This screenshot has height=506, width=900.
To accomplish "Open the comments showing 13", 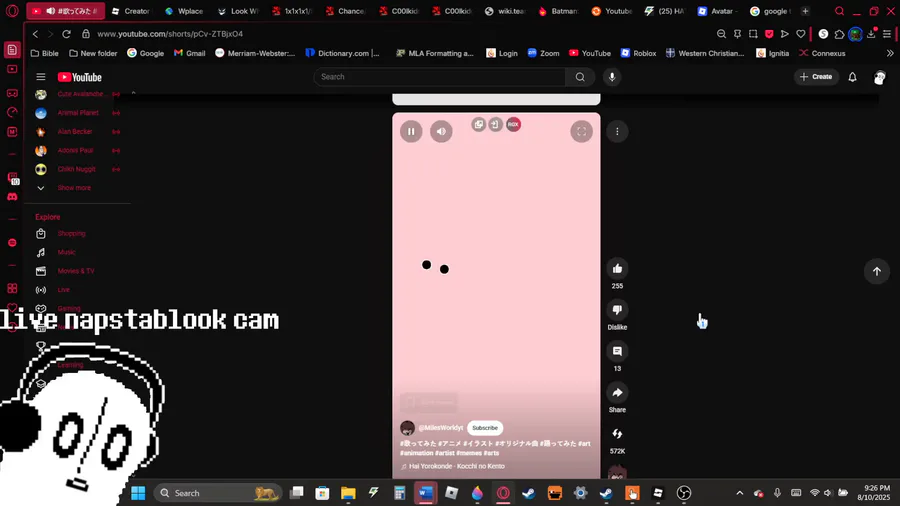I will 617,351.
